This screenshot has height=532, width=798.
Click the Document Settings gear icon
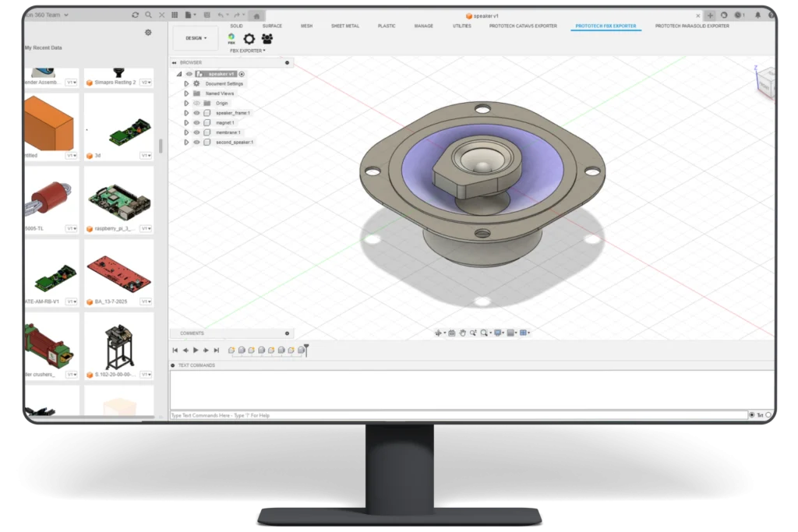[x=196, y=83]
